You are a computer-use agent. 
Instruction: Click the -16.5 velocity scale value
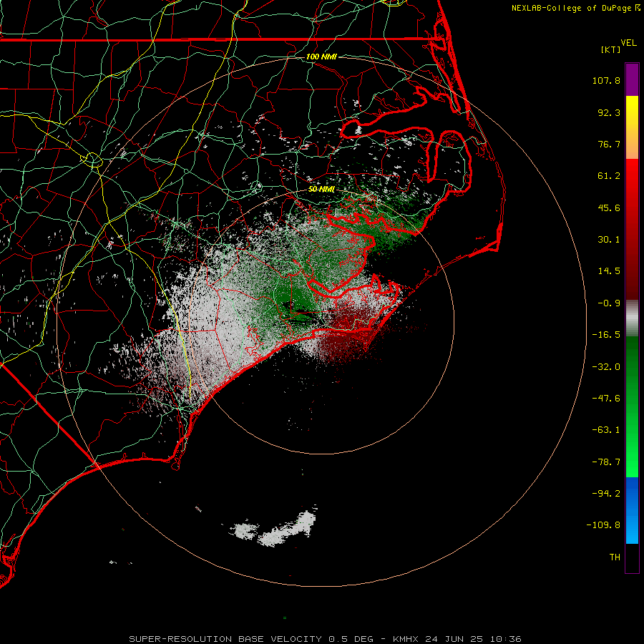point(606,335)
